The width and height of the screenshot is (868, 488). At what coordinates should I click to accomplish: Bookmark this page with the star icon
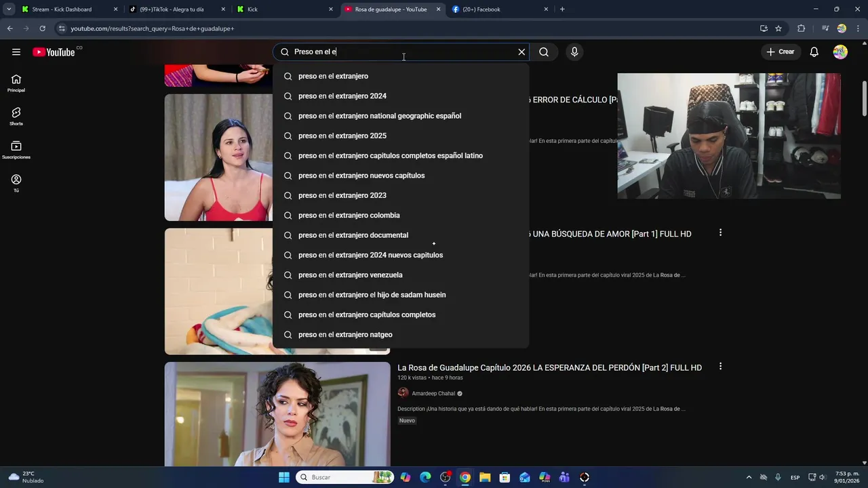point(778,28)
